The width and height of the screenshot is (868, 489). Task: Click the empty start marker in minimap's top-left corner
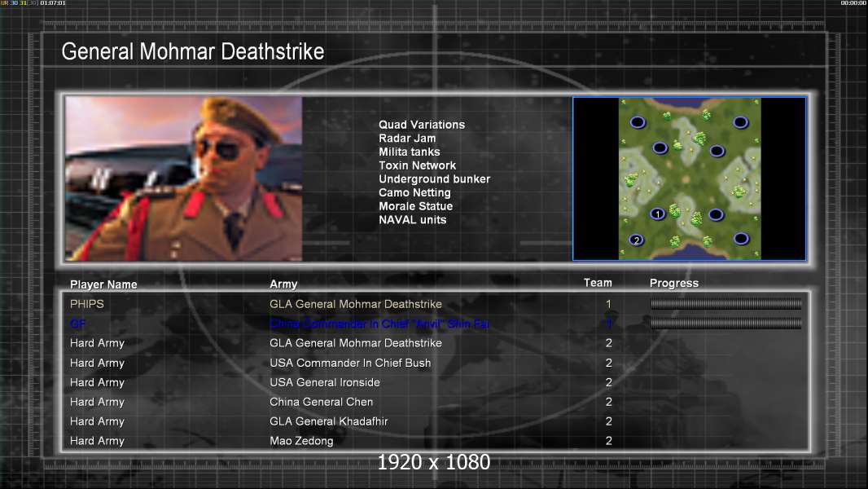(638, 121)
